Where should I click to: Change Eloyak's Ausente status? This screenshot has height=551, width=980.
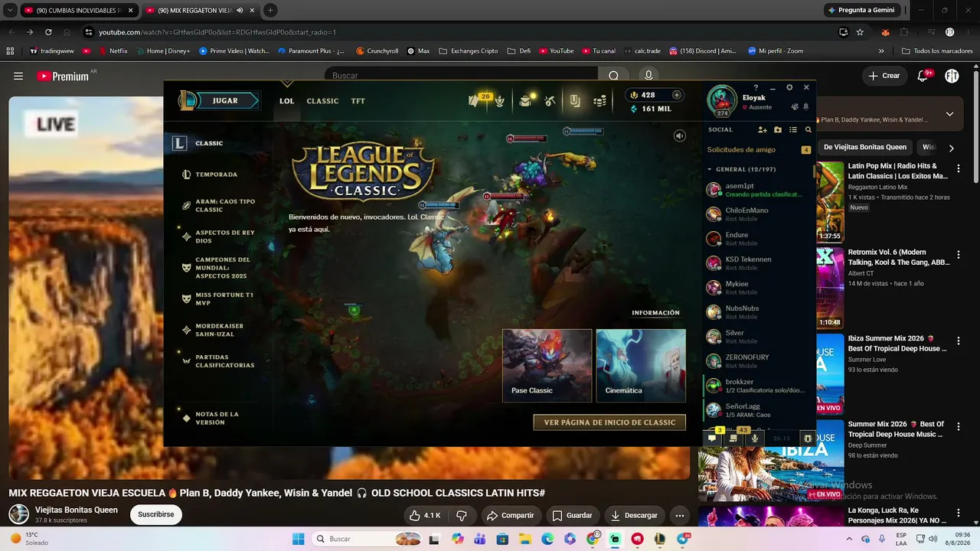click(756, 107)
